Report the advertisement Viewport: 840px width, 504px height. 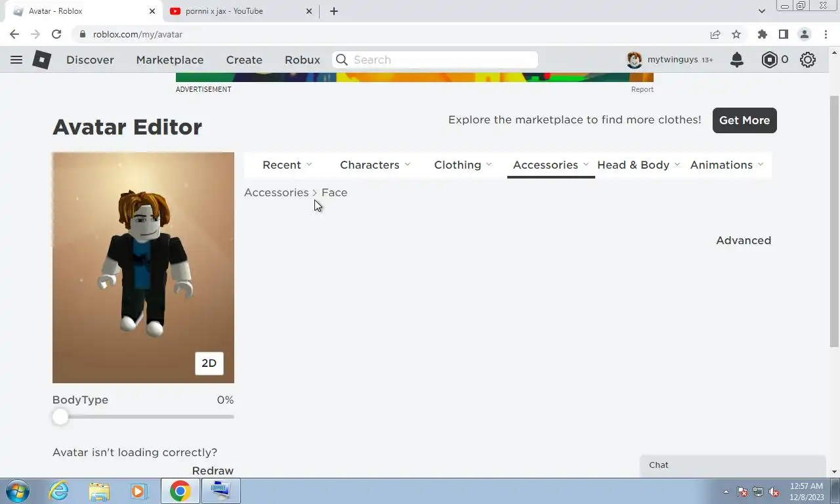[642, 89]
